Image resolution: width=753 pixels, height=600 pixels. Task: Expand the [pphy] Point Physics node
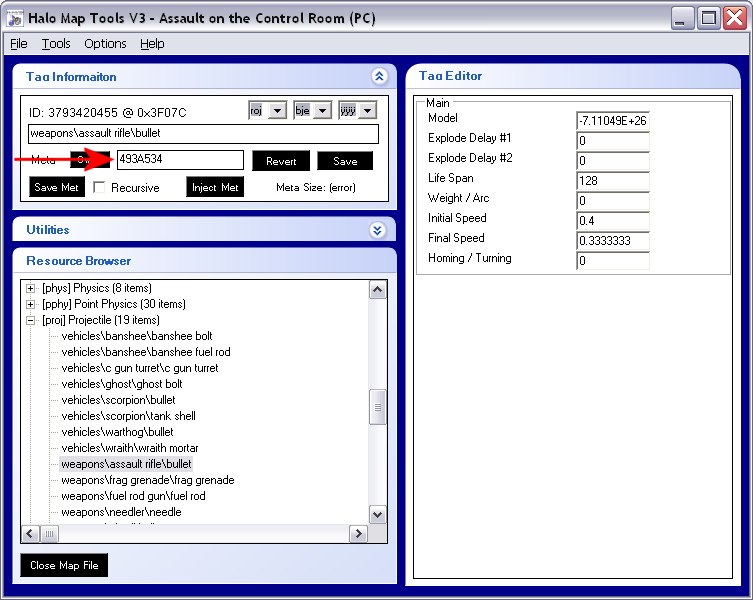click(30, 304)
